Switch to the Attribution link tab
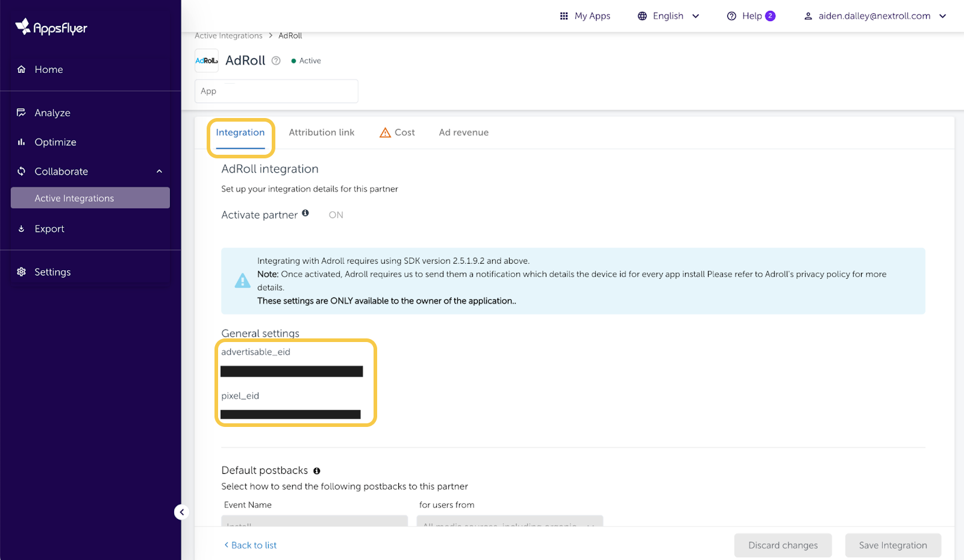Viewport: 964px width, 560px height. [x=322, y=132]
